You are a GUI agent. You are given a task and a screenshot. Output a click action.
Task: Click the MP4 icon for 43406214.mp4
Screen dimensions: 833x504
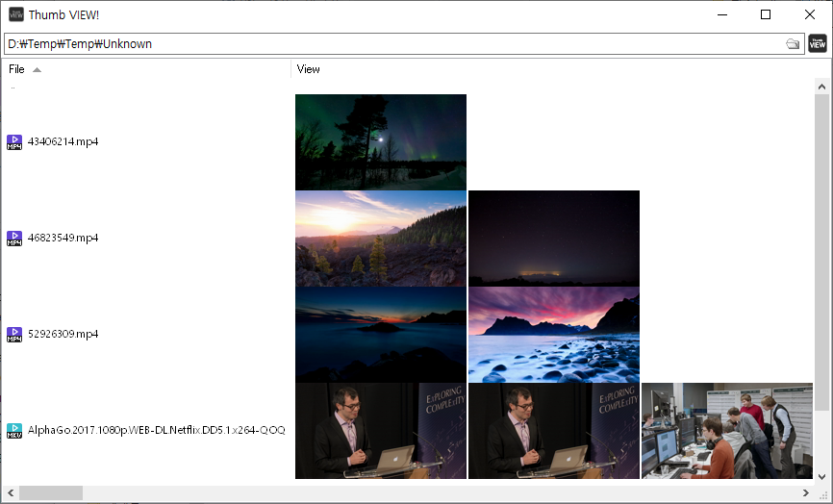14,142
